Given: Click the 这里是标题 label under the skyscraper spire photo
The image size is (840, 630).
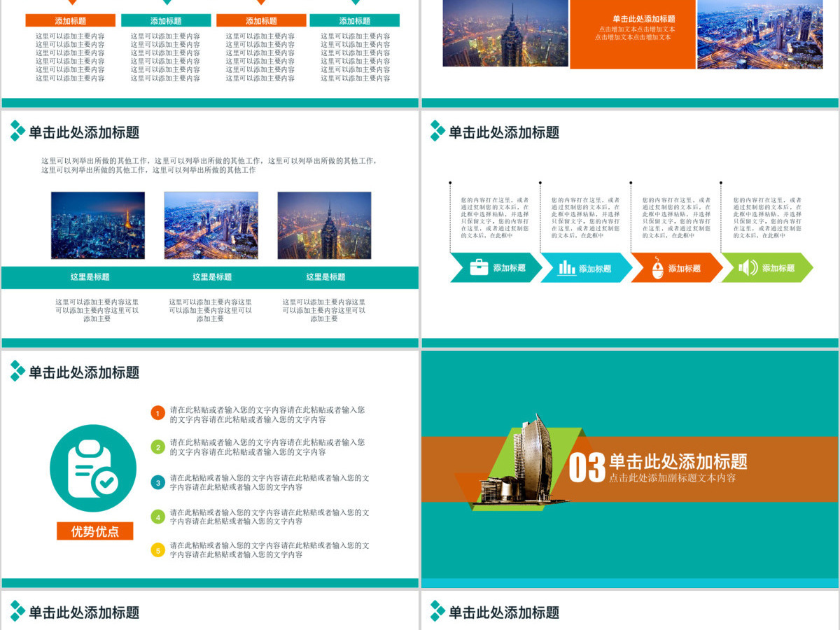Looking at the screenshot, I should click(x=325, y=277).
